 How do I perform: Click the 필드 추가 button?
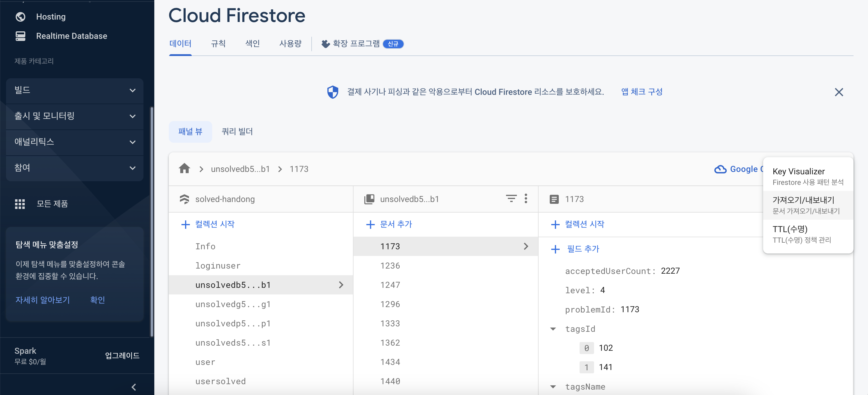(x=583, y=249)
